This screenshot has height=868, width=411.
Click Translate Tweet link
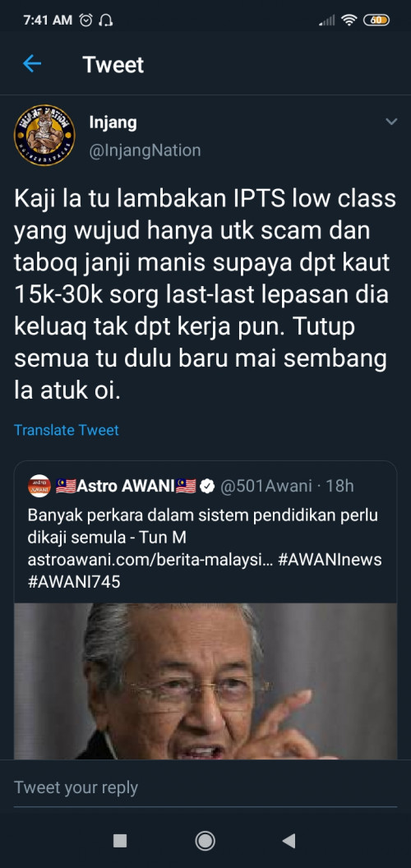tap(67, 430)
